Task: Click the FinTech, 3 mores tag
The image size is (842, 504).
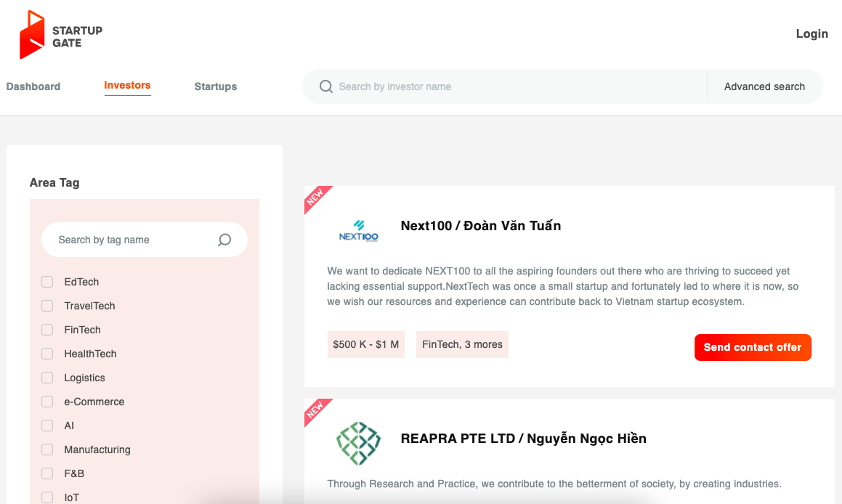Action: (462, 344)
